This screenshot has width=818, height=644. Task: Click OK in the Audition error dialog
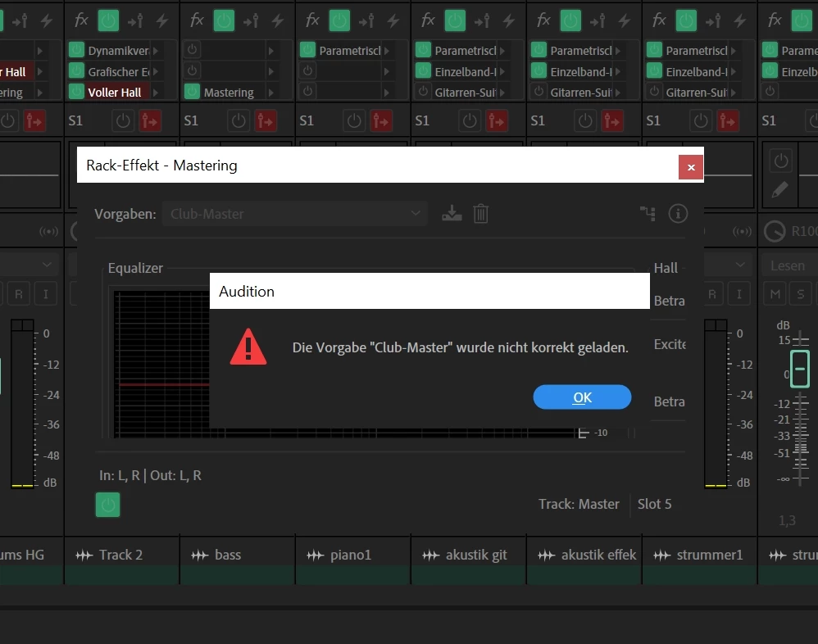(582, 397)
